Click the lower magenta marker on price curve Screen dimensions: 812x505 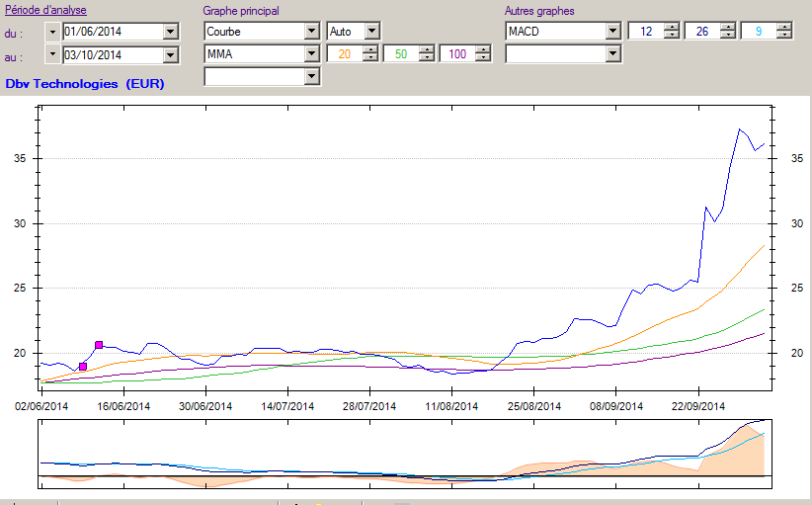click(x=83, y=367)
